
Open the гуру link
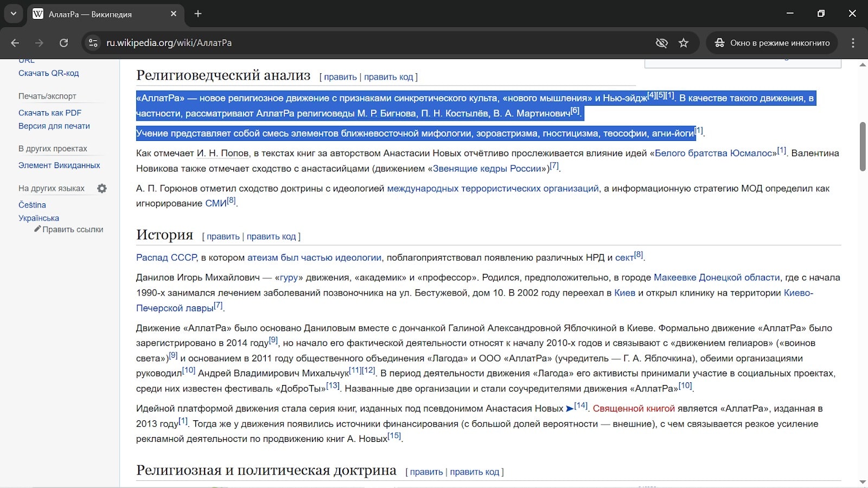point(288,278)
